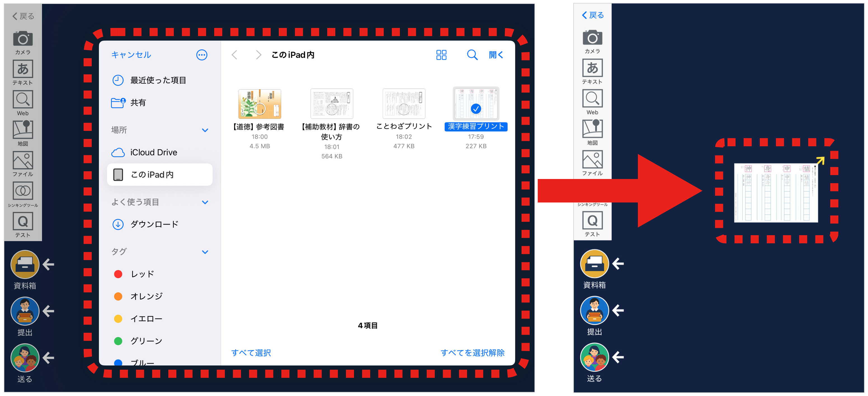This screenshot has height=396, width=868.
Task: Select the ことわざプリント file
Action: [404, 104]
